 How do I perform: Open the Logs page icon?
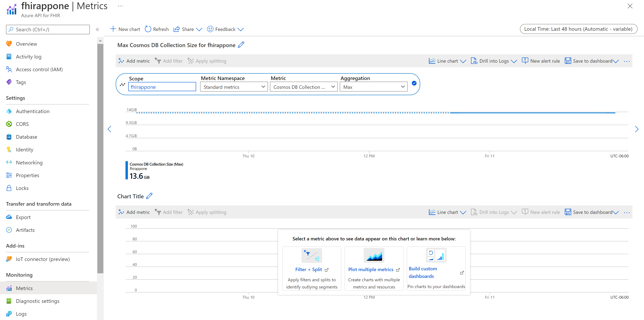(9, 314)
